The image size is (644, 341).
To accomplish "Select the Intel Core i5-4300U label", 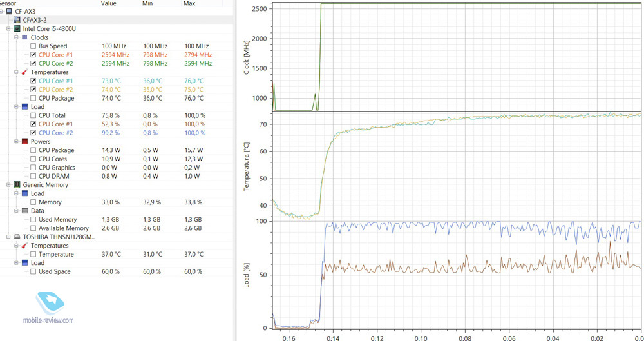I will 50,29.
